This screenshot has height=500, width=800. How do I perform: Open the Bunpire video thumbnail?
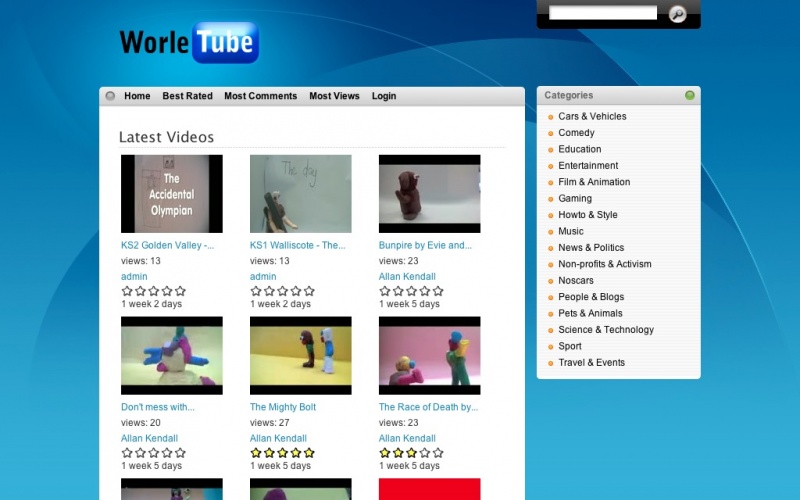(429, 194)
